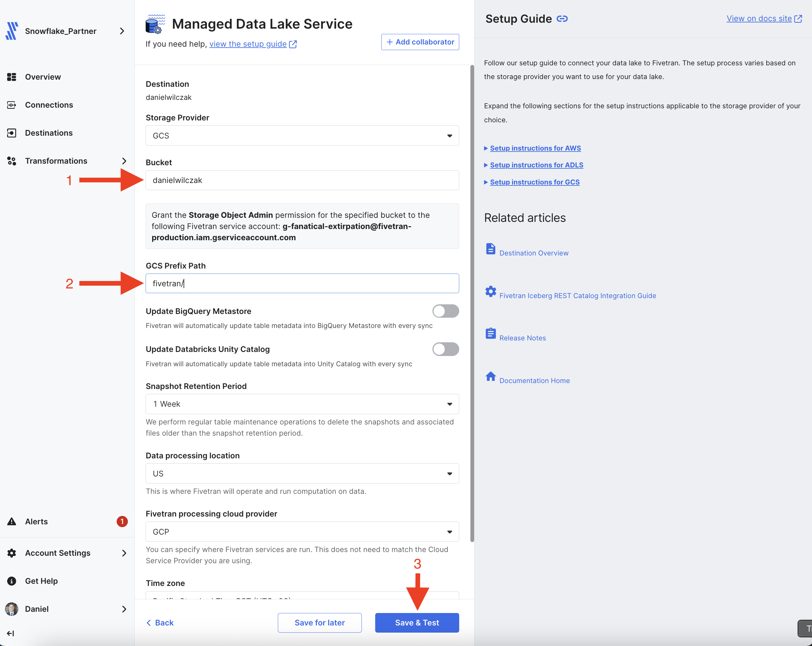Enable Update BigQuery Metastore toggle

tap(446, 311)
